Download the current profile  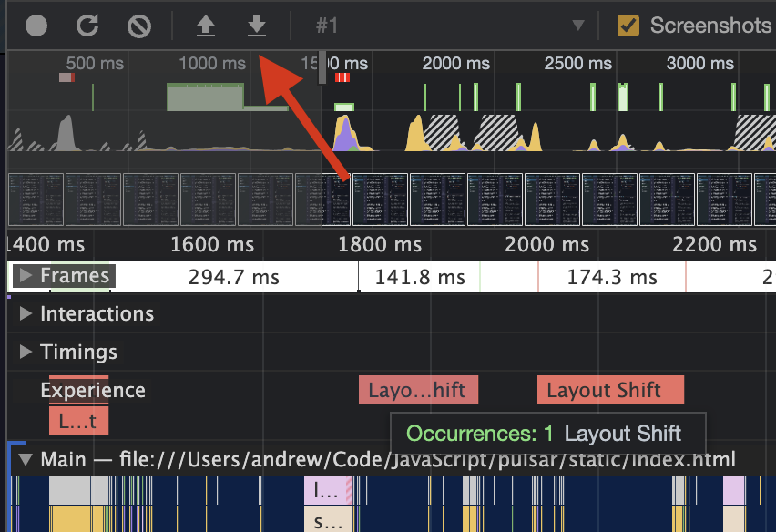(256, 26)
